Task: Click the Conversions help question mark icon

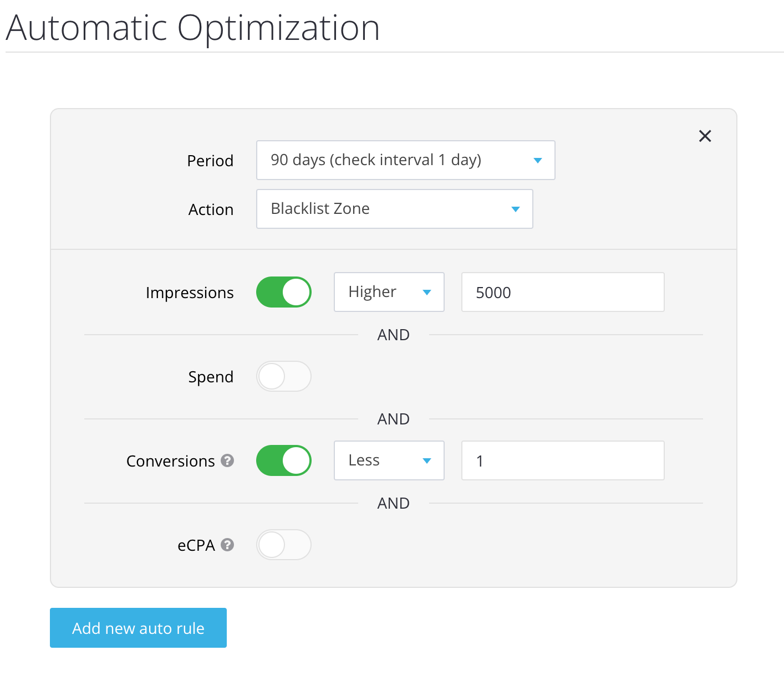Action: (x=227, y=460)
